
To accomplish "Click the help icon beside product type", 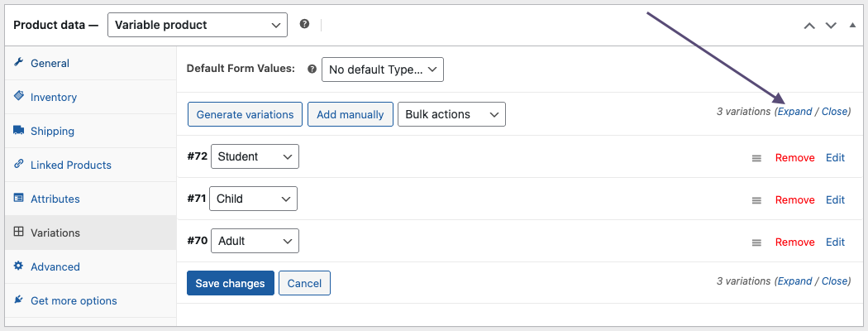I will (304, 24).
